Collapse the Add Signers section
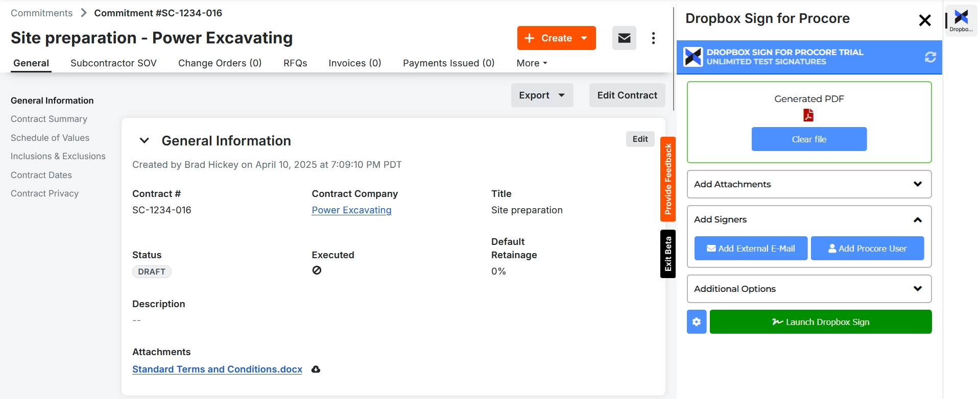This screenshot has height=399, width=980. (809, 219)
